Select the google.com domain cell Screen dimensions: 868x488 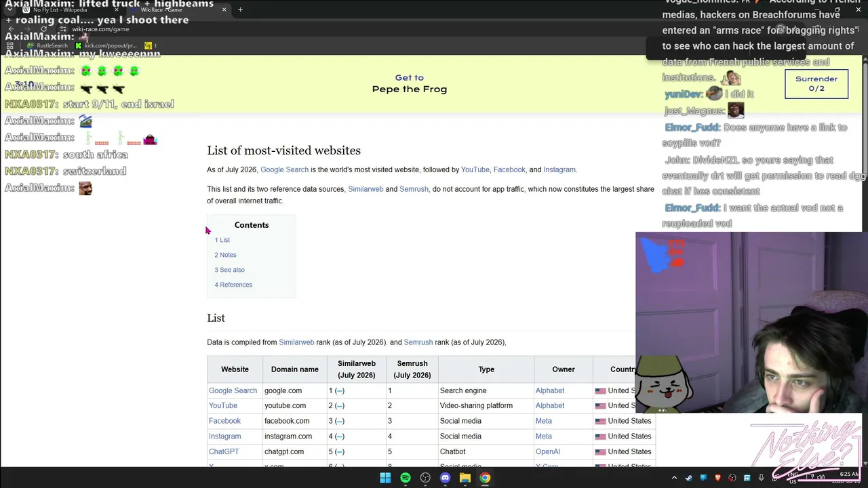295,390
